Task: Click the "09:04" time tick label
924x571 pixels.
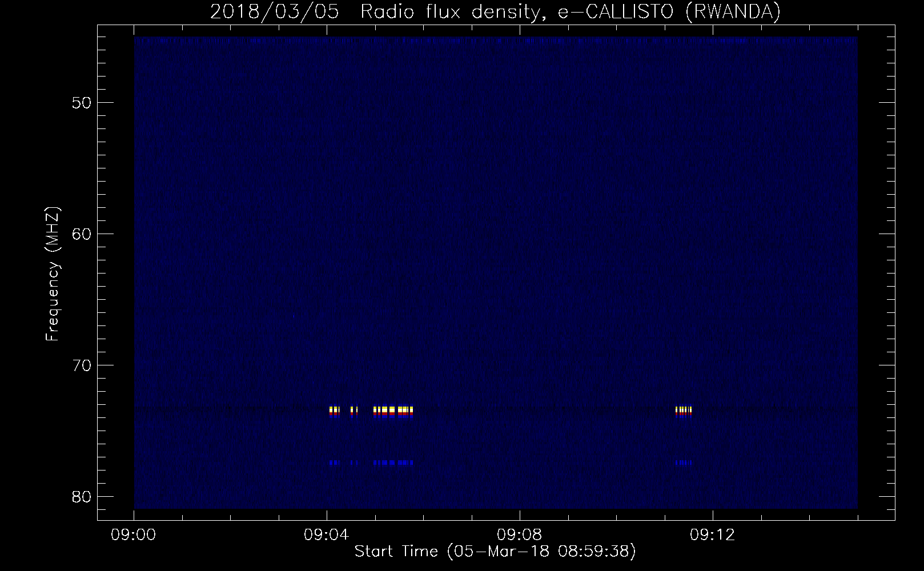Action: point(327,535)
